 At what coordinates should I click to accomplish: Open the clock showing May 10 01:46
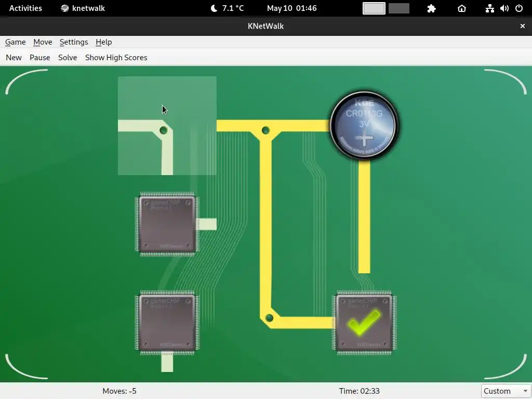coord(292,8)
